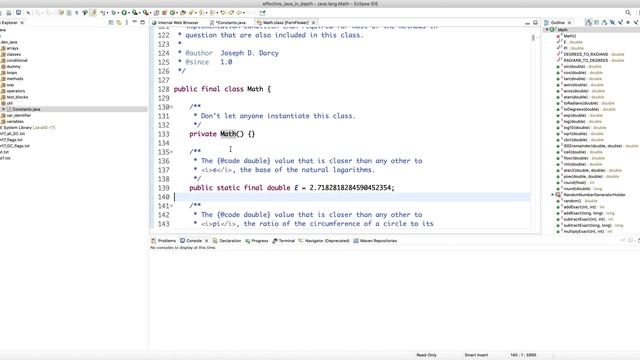Switch to Constants.java editor tab

(x=228, y=23)
